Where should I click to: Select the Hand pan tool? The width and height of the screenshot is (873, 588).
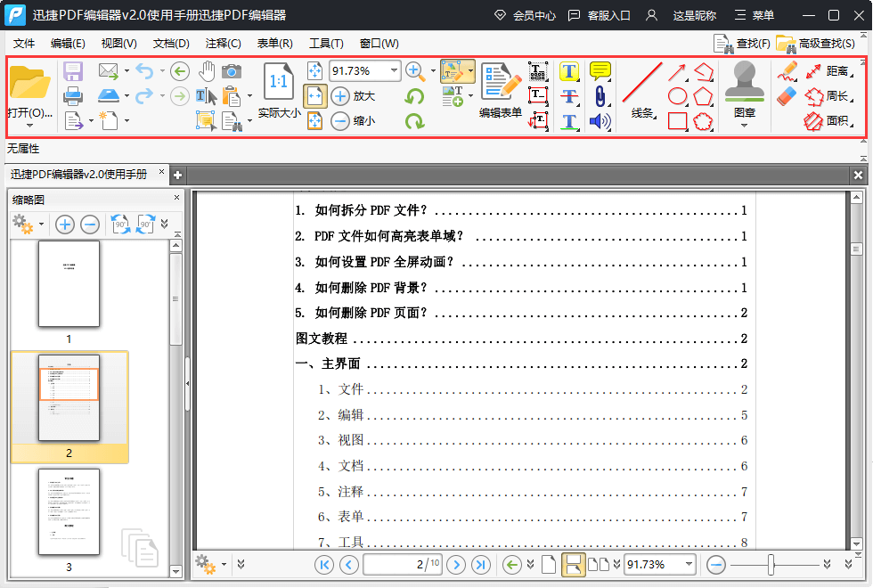pos(207,70)
